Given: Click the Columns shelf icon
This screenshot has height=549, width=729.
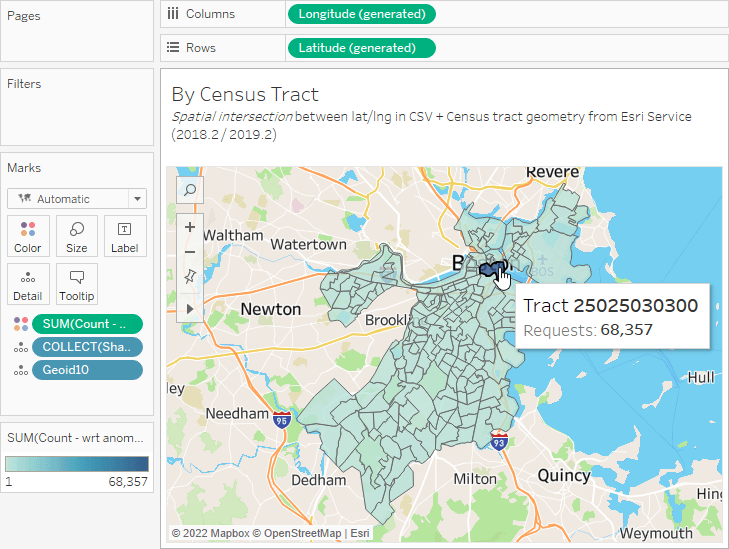Looking at the screenshot, I should tap(173, 14).
